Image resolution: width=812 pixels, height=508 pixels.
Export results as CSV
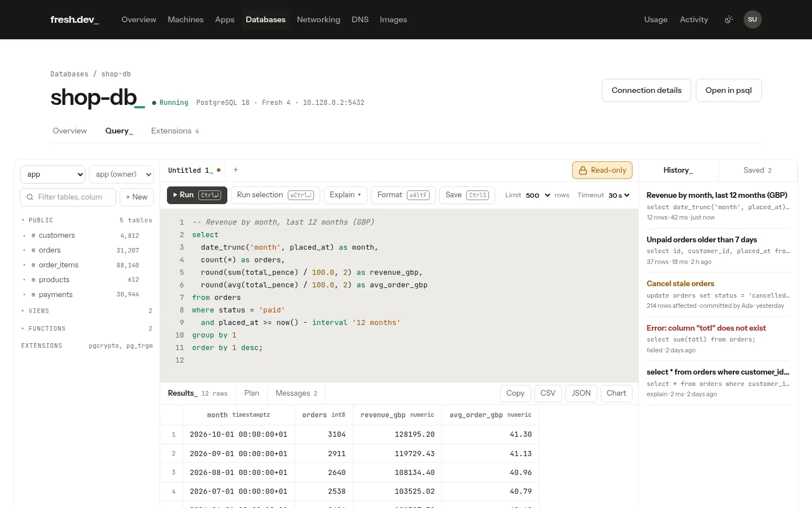point(548,393)
